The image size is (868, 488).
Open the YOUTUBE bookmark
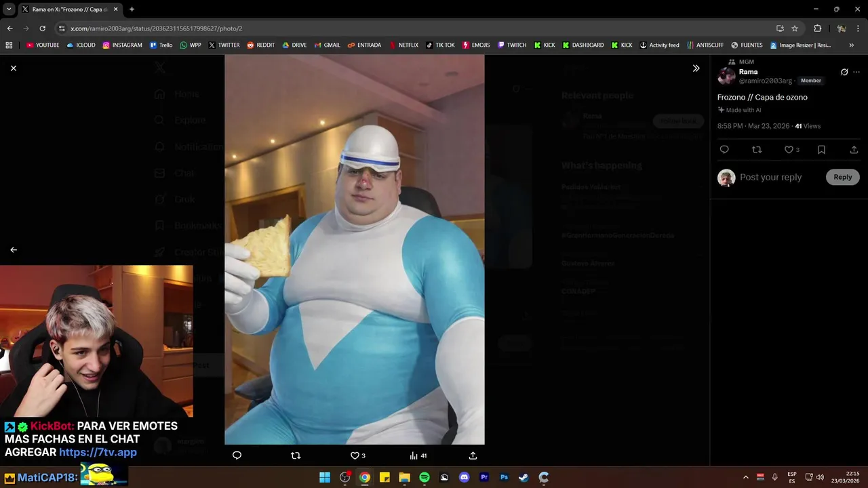tap(43, 45)
